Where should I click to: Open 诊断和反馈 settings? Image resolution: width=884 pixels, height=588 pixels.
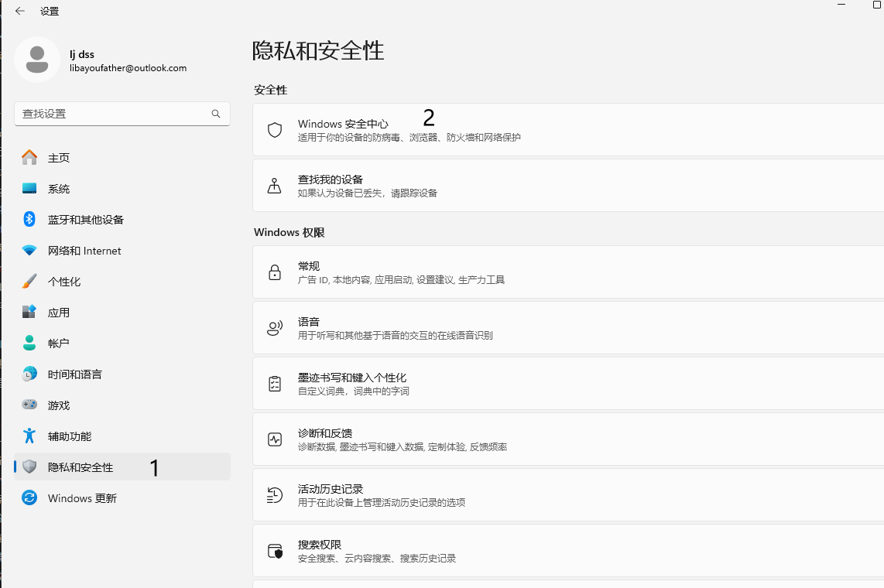pyautogui.click(x=568, y=439)
